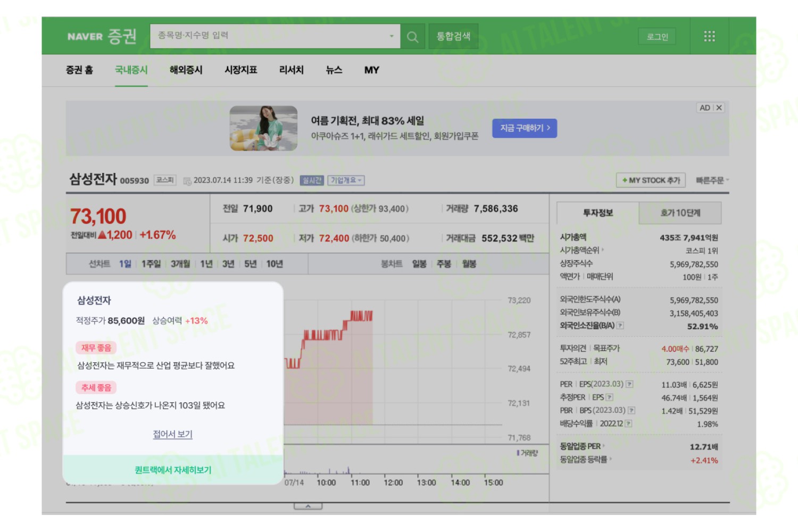The height and width of the screenshot is (532, 798).
Task: Click the NAVER 증권 logo
Action: tap(102, 36)
